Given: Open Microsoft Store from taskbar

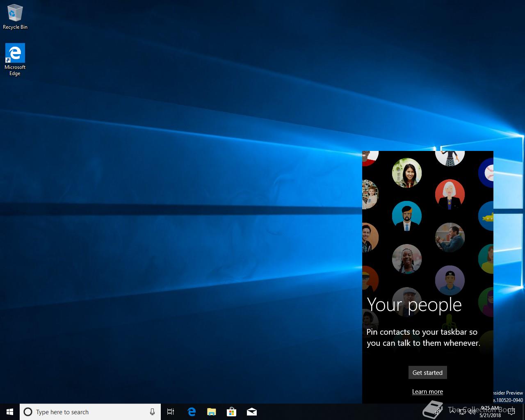Looking at the screenshot, I should pos(232,412).
